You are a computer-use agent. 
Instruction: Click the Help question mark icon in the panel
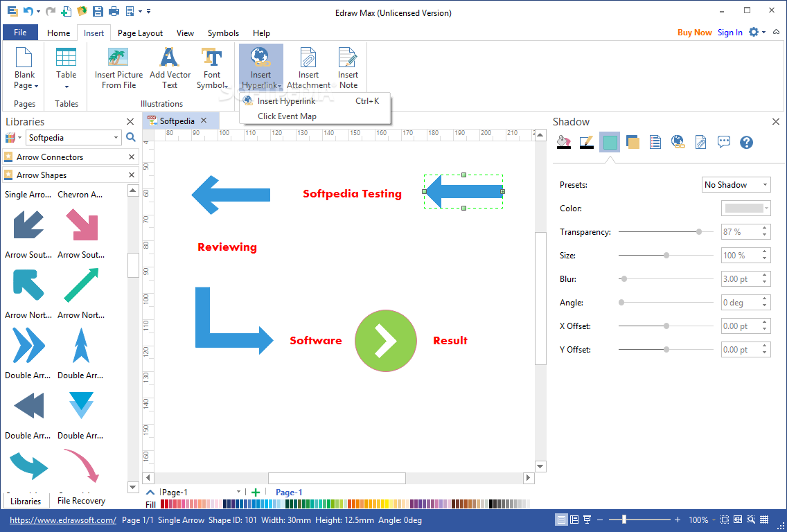[x=746, y=143]
